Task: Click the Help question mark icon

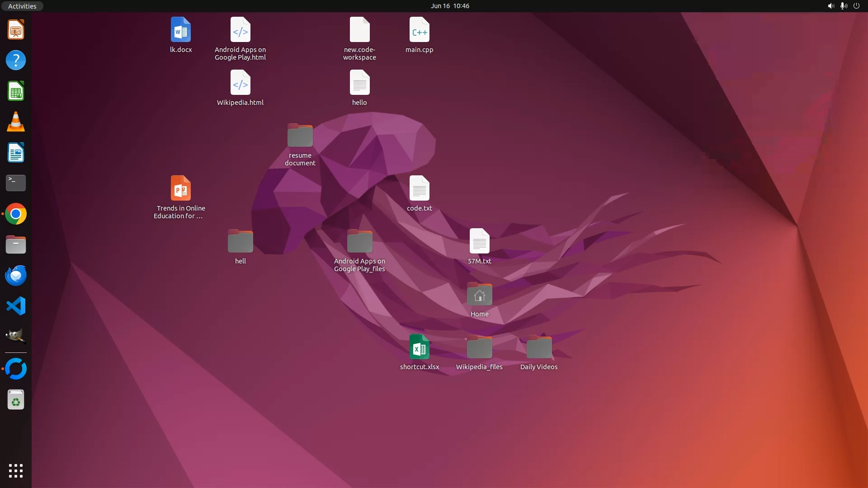Action: click(16, 61)
